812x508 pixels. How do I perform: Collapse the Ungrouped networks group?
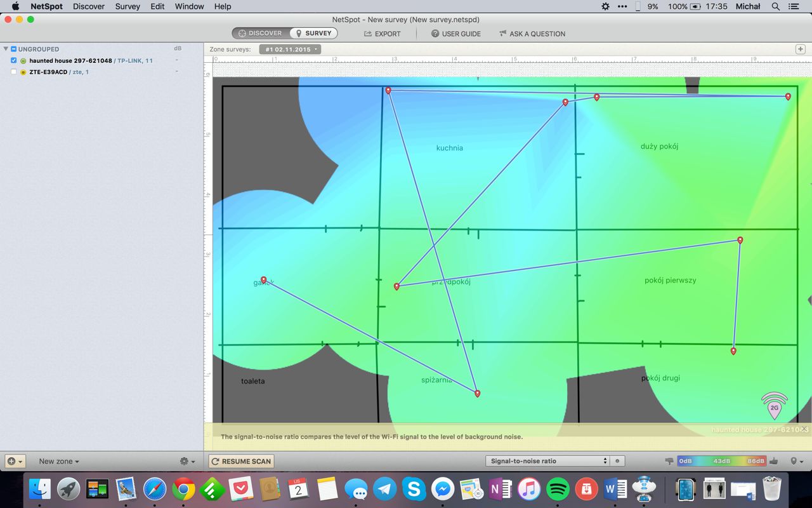[5, 49]
